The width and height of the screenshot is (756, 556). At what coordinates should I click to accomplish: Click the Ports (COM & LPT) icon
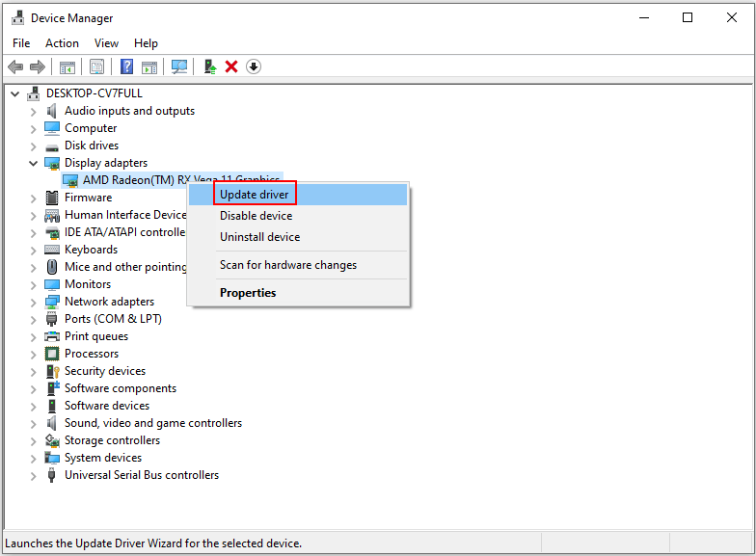[x=52, y=319]
